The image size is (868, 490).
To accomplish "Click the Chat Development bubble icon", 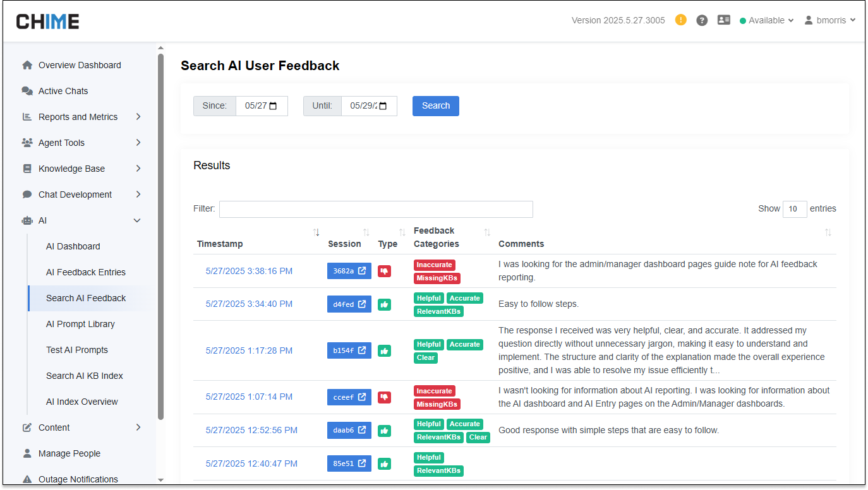I will pyautogui.click(x=27, y=194).
